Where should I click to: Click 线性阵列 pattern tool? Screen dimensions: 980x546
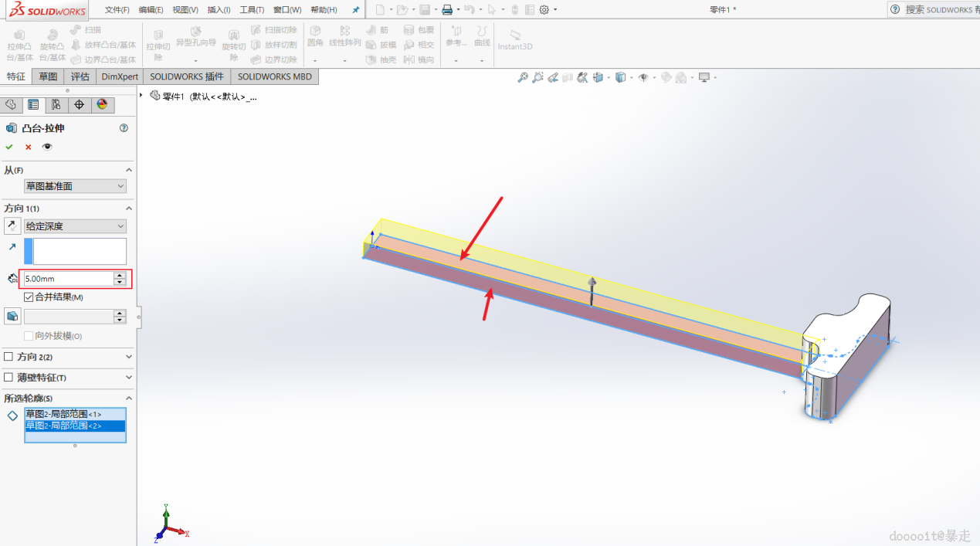pyautogui.click(x=344, y=36)
